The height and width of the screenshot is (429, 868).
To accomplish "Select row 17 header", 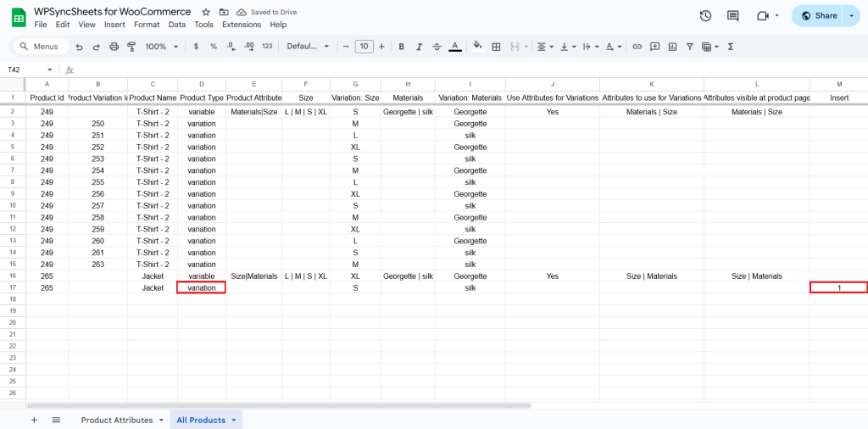I will point(13,287).
